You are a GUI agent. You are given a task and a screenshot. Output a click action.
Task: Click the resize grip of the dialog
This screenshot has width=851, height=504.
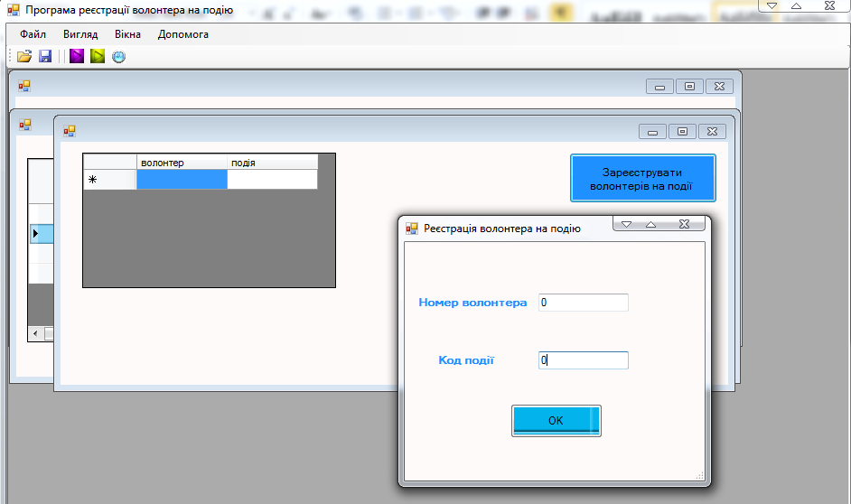700,476
